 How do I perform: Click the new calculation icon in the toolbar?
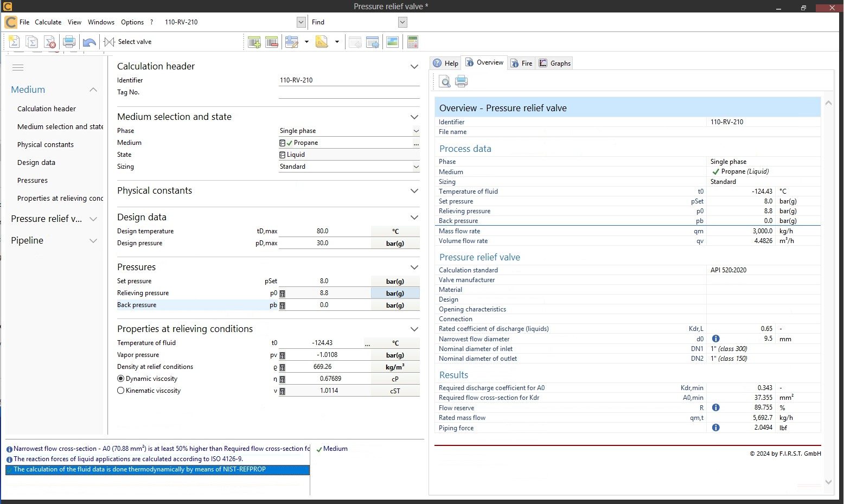coord(14,42)
